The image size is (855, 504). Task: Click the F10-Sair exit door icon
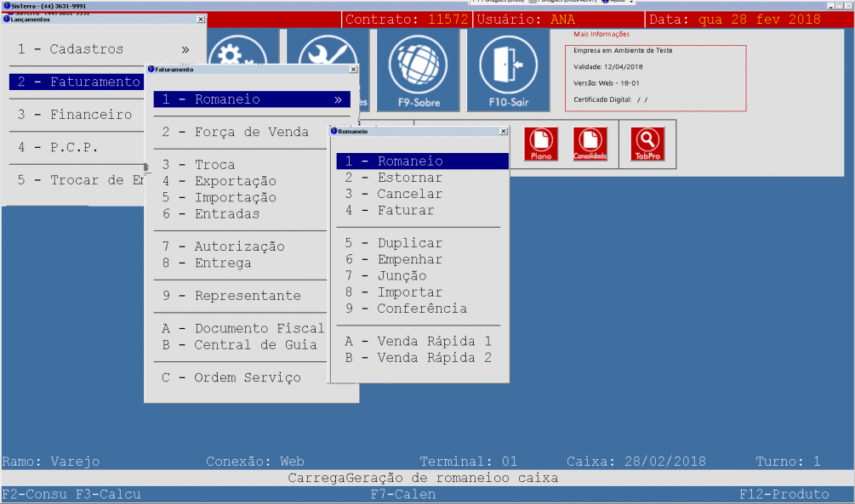click(x=508, y=68)
